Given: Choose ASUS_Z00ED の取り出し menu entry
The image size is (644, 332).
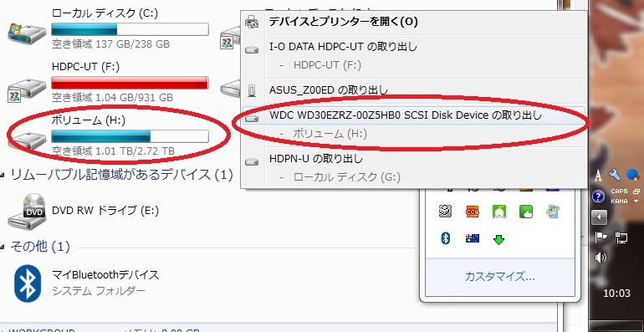Looking at the screenshot, I should coord(329,90).
